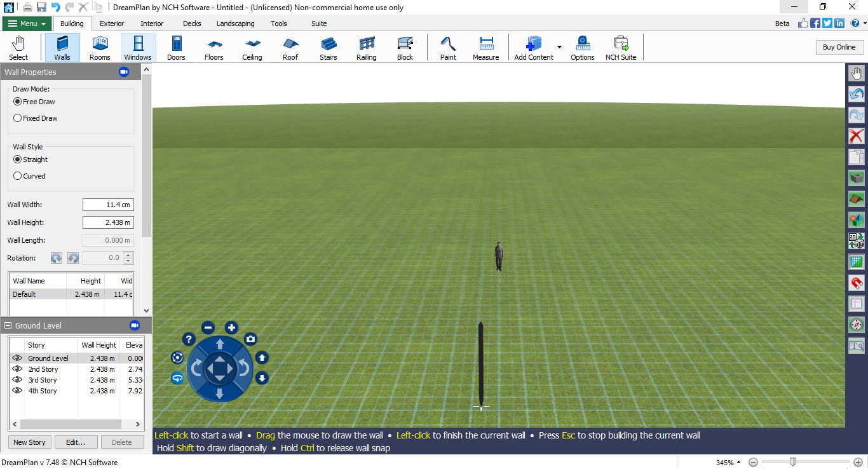Click the Beta link
The image size is (868, 469).
coord(782,24)
